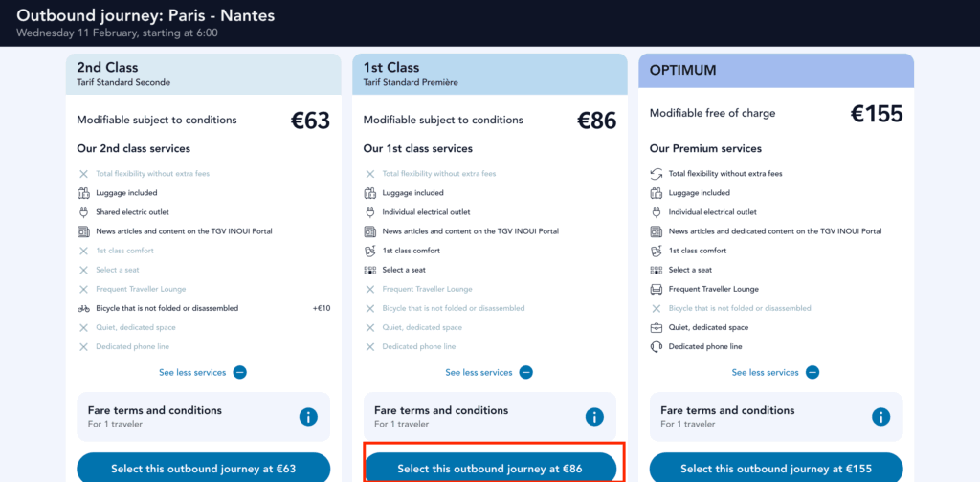Image resolution: width=980 pixels, height=482 pixels.
Task: Select this outbound journey at €86
Action: pyautogui.click(x=490, y=469)
